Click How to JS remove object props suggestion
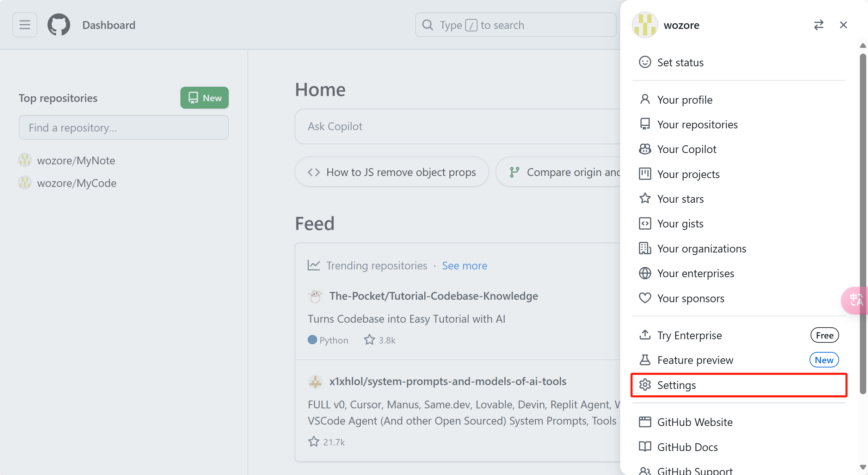Viewport: 868px width, 475px height. pyautogui.click(x=392, y=172)
